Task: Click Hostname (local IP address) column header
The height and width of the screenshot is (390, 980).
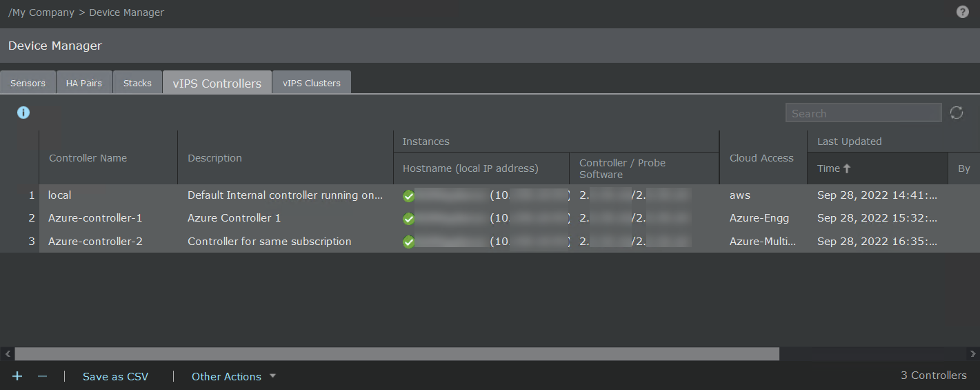Action: (x=481, y=168)
